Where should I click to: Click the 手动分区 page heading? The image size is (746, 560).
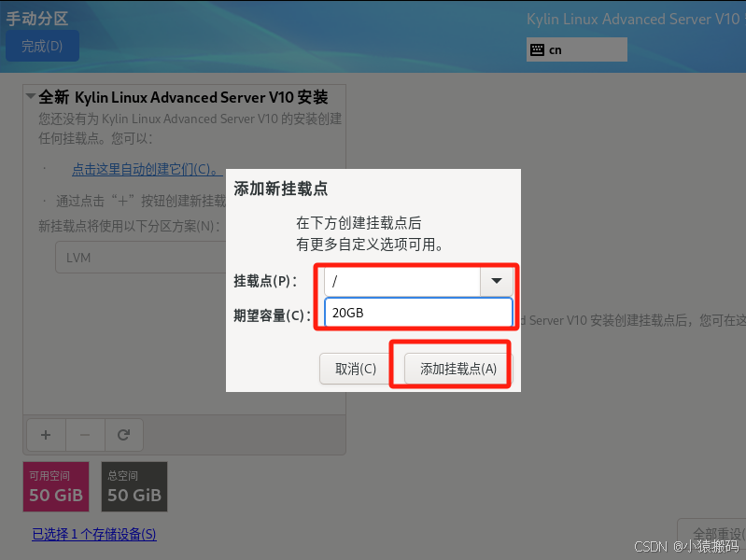coord(37,19)
